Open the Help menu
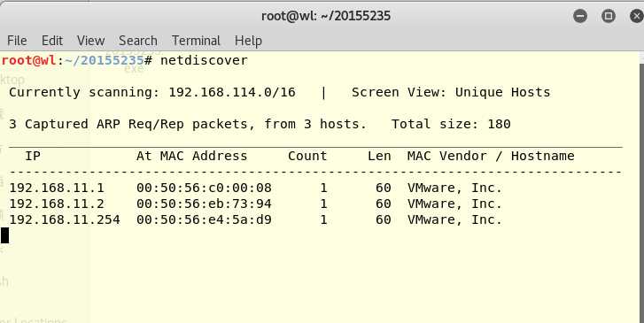 [x=249, y=41]
